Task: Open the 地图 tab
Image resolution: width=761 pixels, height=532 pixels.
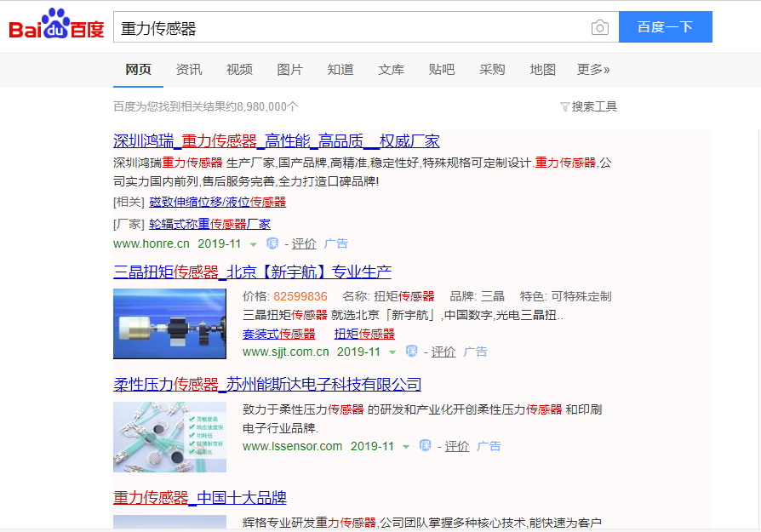Action: (542, 70)
